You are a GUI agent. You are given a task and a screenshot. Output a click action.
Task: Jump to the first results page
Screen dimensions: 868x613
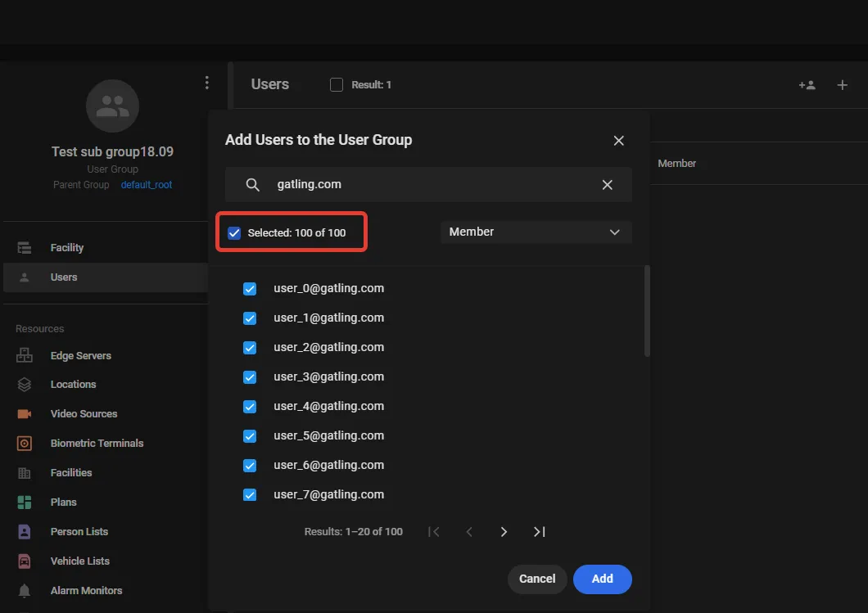click(434, 532)
